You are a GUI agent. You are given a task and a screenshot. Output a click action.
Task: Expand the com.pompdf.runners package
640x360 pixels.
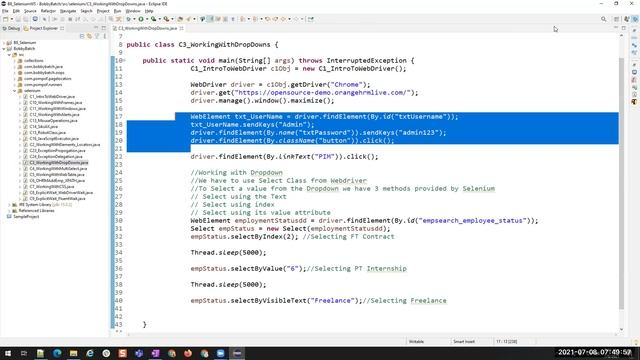15,84
